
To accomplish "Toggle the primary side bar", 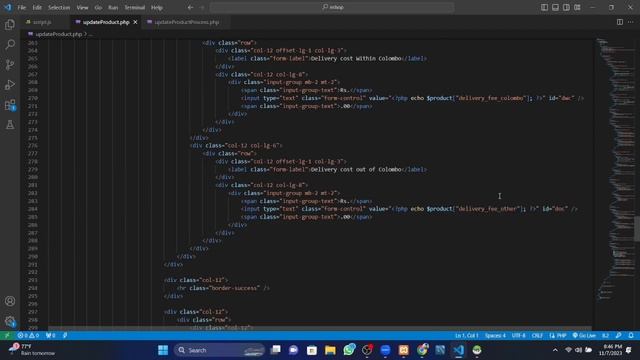I will [x=544, y=7].
